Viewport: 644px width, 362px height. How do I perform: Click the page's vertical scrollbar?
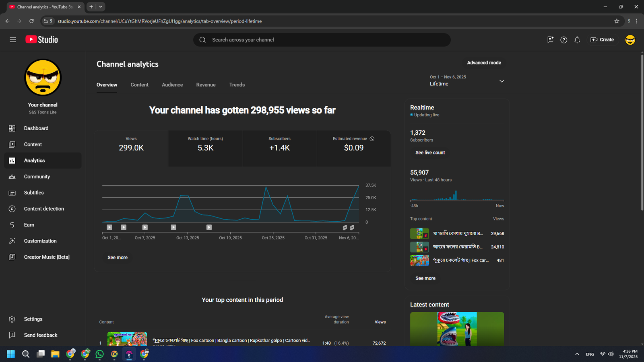[642, 133]
